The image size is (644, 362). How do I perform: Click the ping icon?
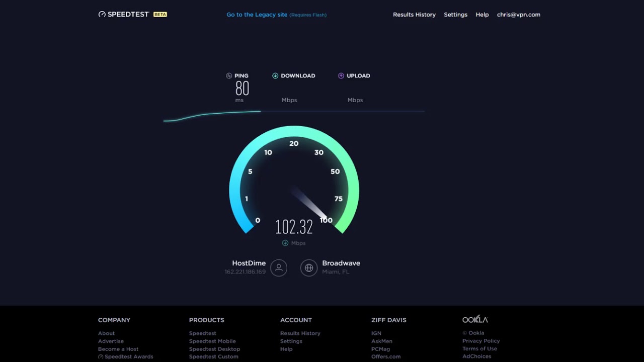(x=229, y=76)
